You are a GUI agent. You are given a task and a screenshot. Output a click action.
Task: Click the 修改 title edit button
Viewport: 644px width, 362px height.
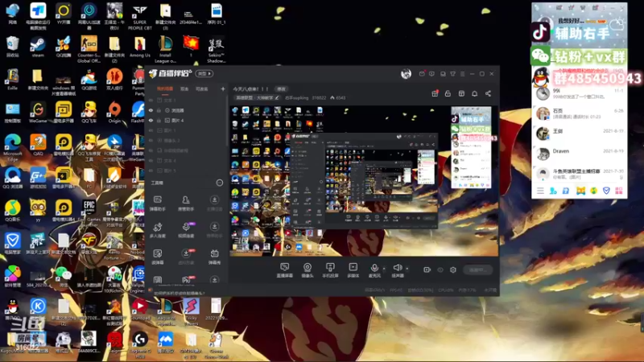click(x=281, y=88)
